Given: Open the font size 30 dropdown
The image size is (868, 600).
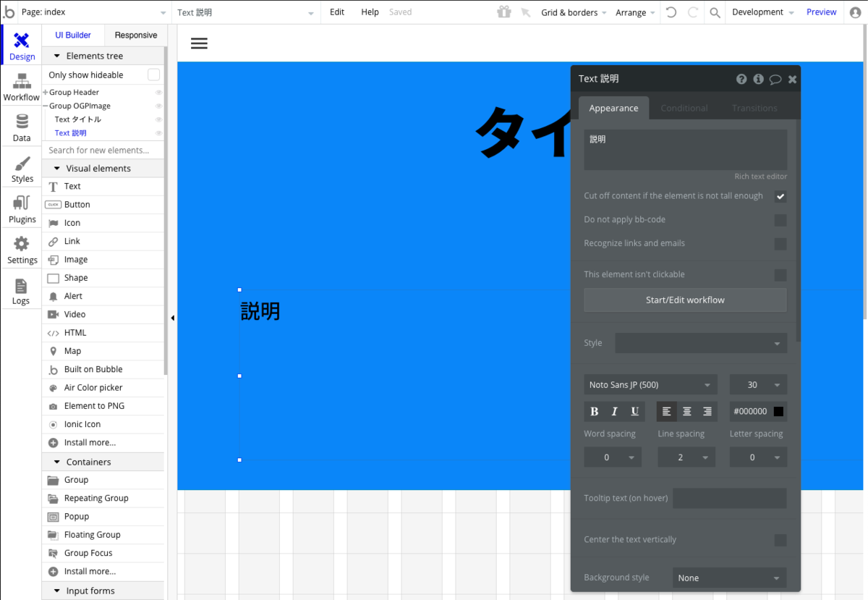Looking at the screenshot, I should tap(758, 385).
